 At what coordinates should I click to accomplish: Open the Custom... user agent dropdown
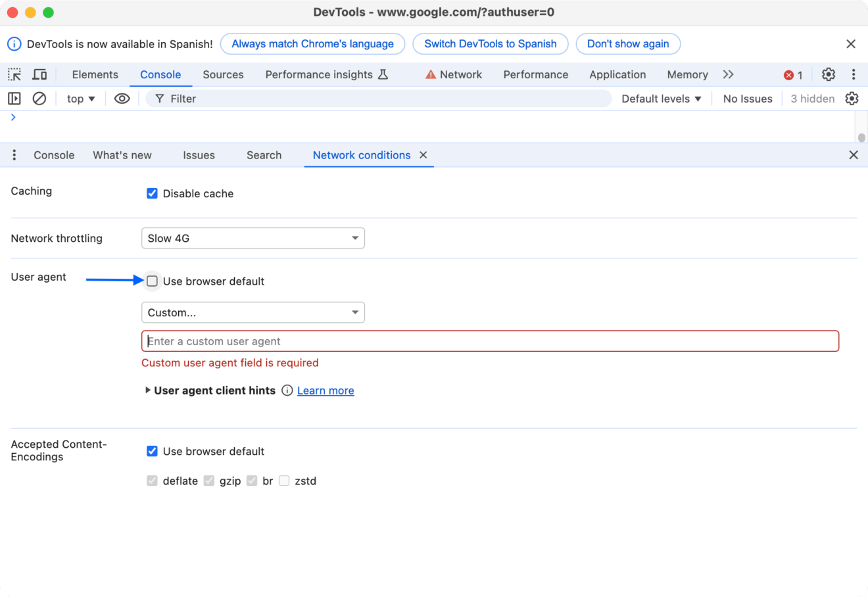[x=253, y=312]
